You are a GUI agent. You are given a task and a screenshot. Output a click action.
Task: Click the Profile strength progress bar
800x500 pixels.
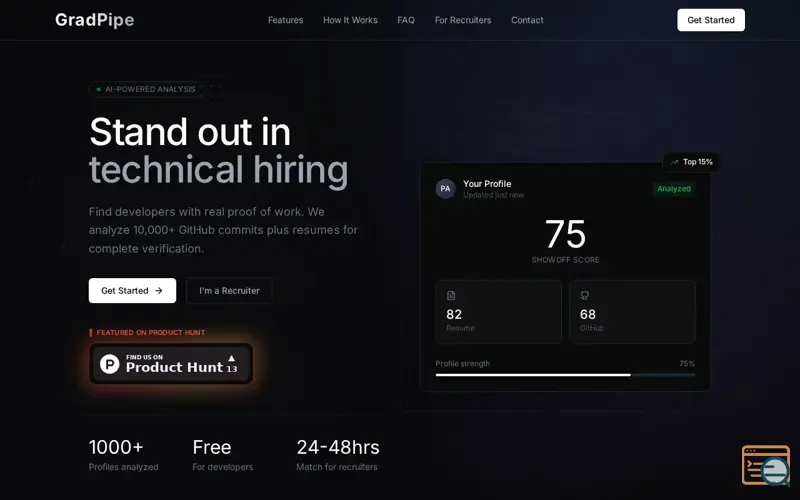coord(565,375)
